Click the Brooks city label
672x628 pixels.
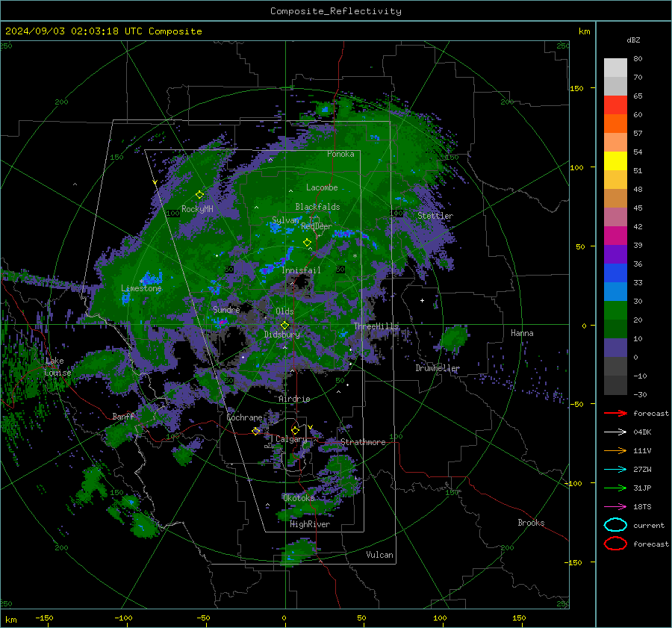pyautogui.click(x=531, y=523)
